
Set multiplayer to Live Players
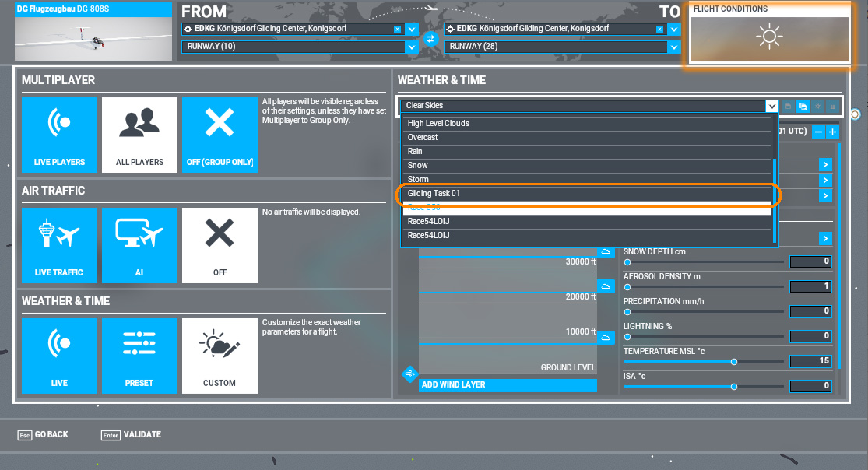pyautogui.click(x=60, y=135)
